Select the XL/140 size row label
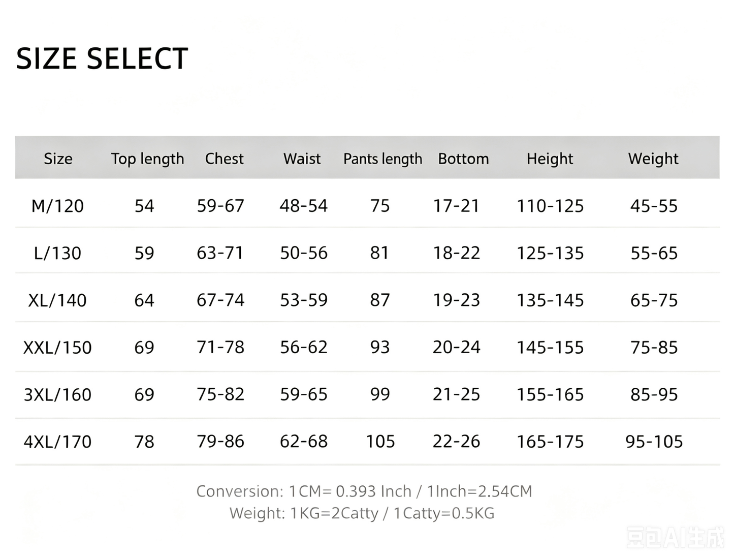This screenshot has width=734, height=560. 57,300
